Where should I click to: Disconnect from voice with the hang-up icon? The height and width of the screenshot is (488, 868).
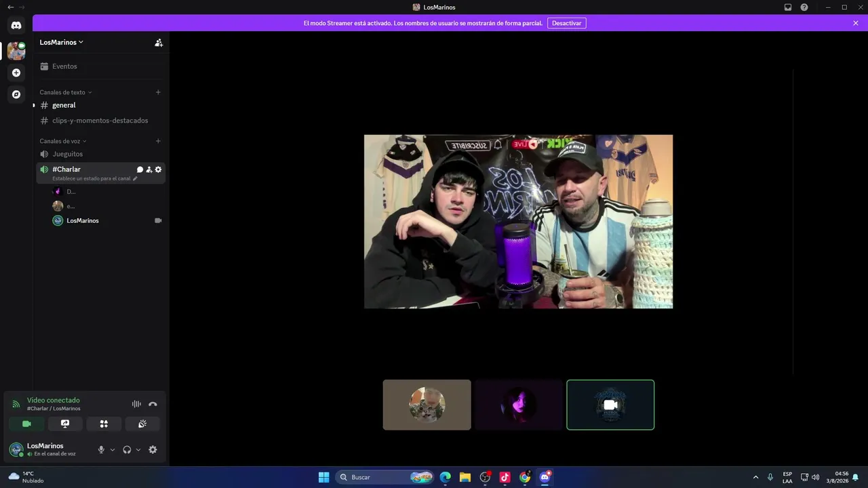tap(153, 404)
